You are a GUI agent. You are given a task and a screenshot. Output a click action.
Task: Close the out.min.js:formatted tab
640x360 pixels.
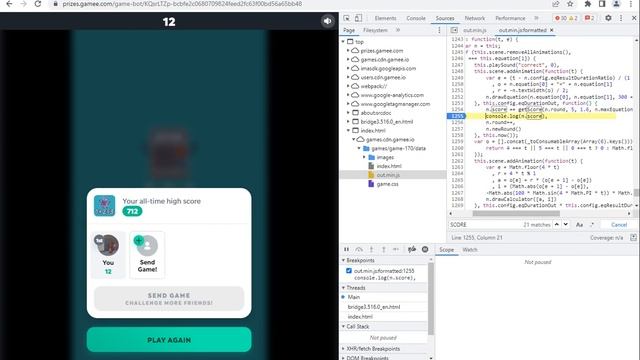(552, 30)
